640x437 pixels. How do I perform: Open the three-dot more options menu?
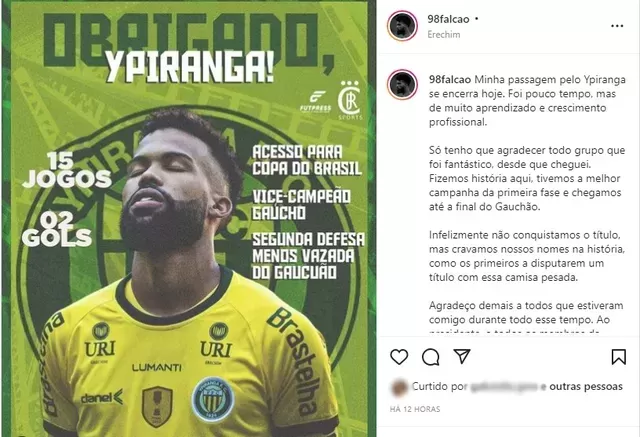617,26
